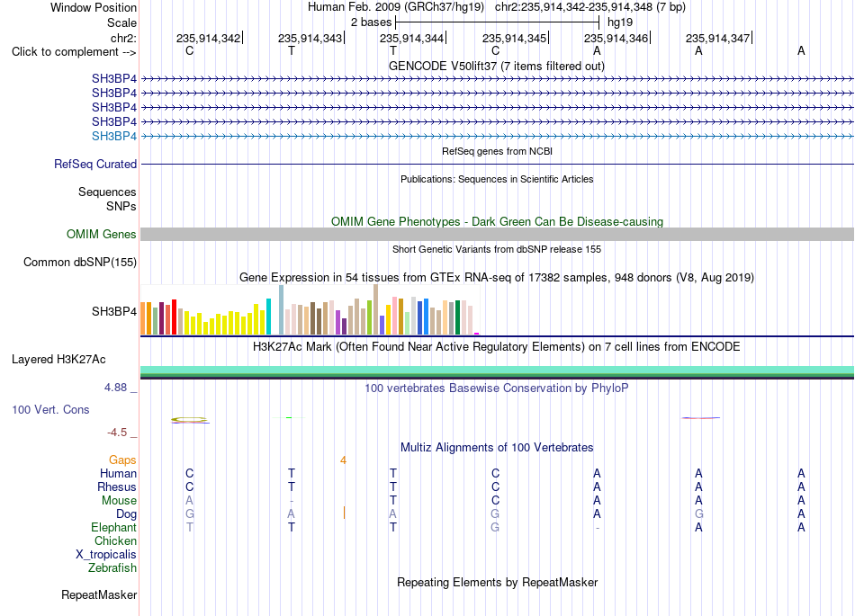Select the 235,914,347 coordinate label
855x616 pixels.
(717, 38)
